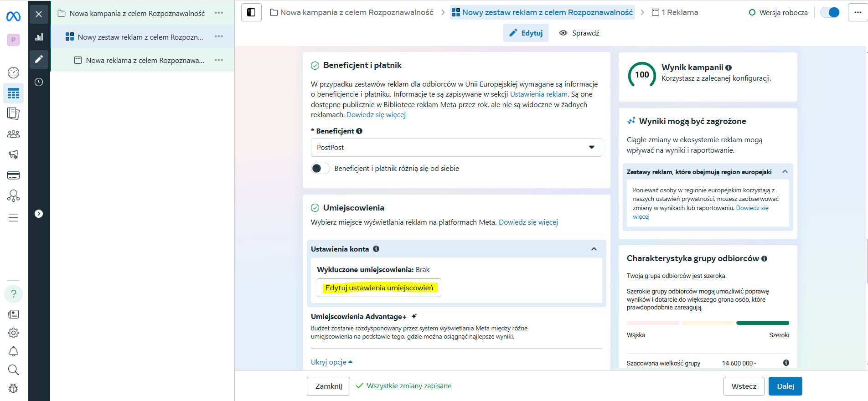The image size is (868, 401).
Task: Show Ustawienia konta info tooltip icon
Action: click(376, 249)
